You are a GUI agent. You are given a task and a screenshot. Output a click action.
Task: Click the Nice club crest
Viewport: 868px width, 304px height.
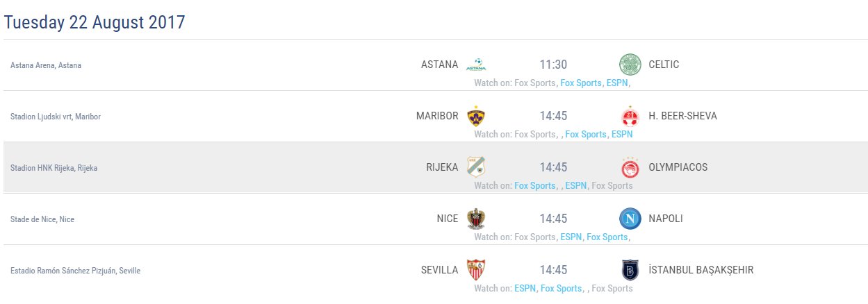coord(476,219)
